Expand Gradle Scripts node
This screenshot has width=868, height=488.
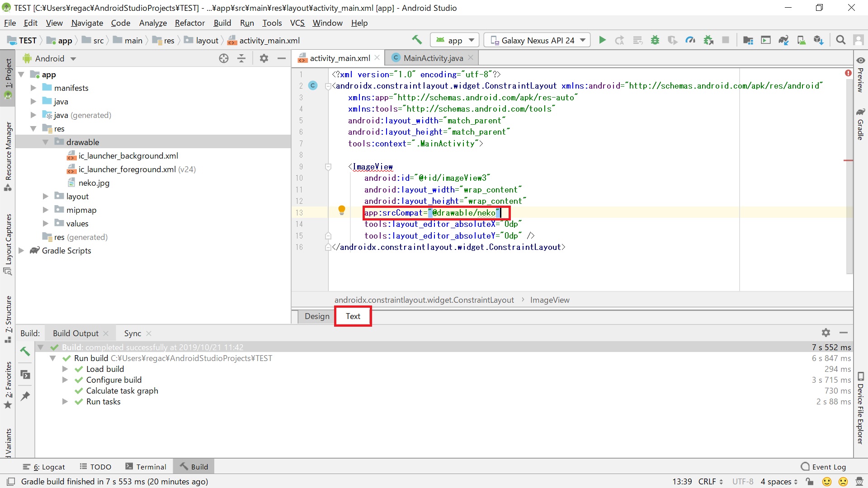[21, 251]
